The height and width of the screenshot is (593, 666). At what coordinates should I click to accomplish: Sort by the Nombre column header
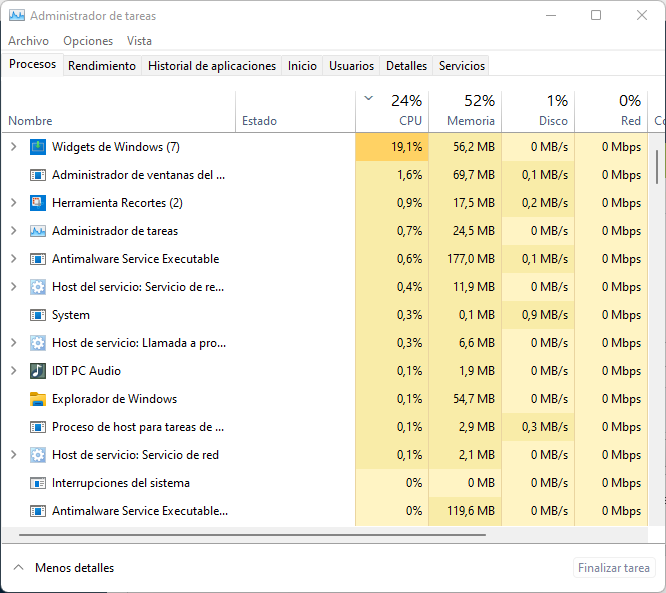(x=119, y=112)
